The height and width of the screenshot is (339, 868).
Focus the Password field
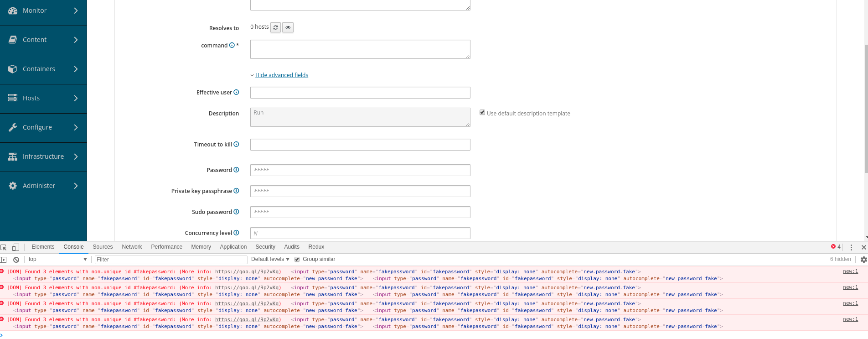pos(360,170)
